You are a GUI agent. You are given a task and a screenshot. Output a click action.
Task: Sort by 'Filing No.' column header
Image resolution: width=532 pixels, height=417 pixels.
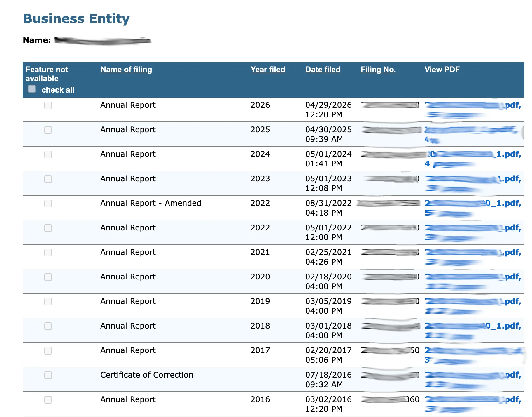[x=378, y=69]
